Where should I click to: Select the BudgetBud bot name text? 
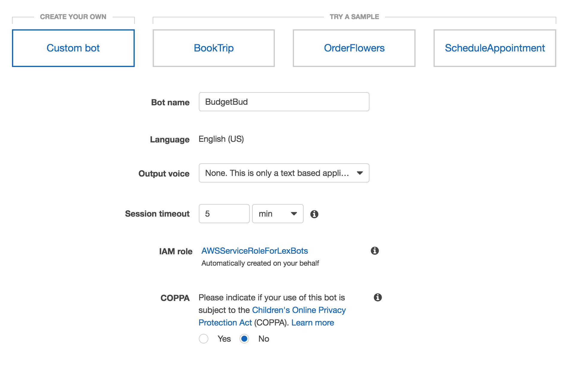coord(227,102)
